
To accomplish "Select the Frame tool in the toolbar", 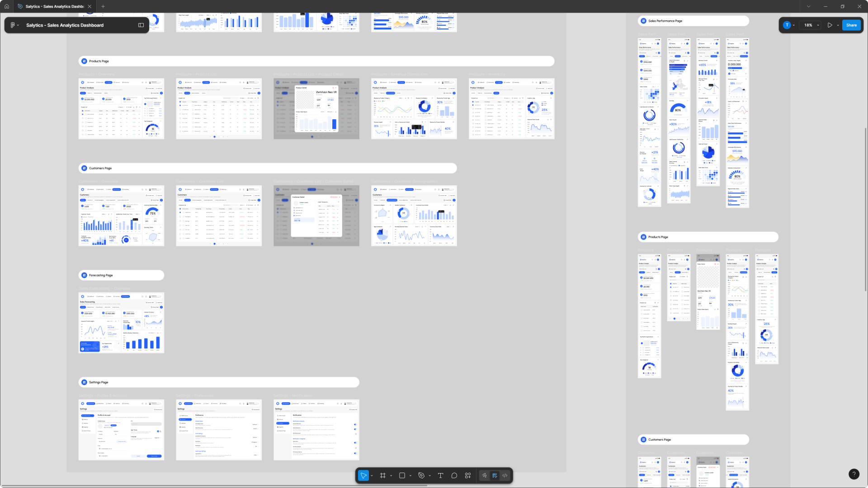I will click(x=383, y=475).
